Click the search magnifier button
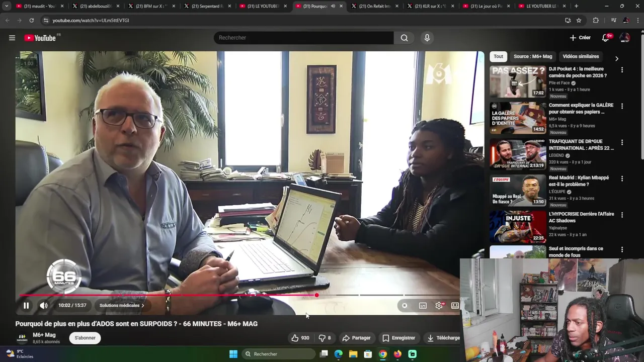This screenshot has width=644, height=362. [x=405, y=38]
